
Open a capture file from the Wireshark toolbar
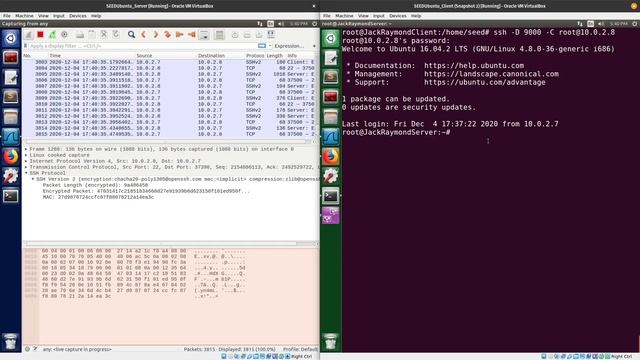pyautogui.click(x=80, y=35)
